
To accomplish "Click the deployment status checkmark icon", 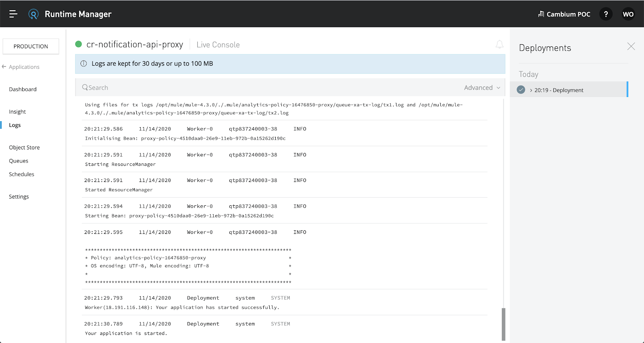I will (x=521, y=90).
